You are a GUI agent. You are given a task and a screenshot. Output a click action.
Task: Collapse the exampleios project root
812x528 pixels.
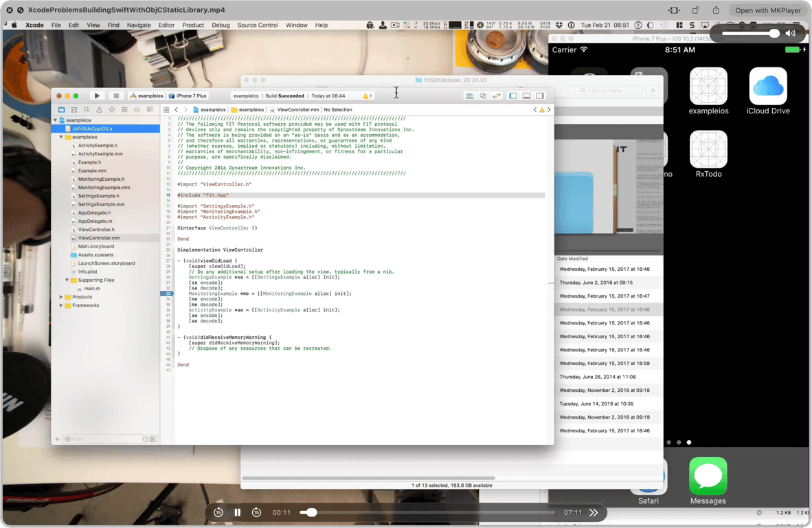56,120
